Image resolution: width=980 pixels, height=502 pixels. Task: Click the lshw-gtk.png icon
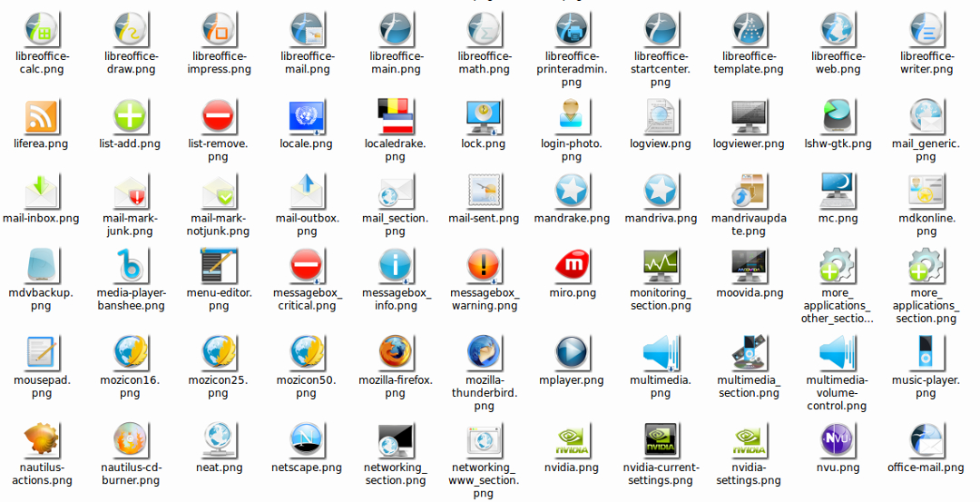coord(838,117)
